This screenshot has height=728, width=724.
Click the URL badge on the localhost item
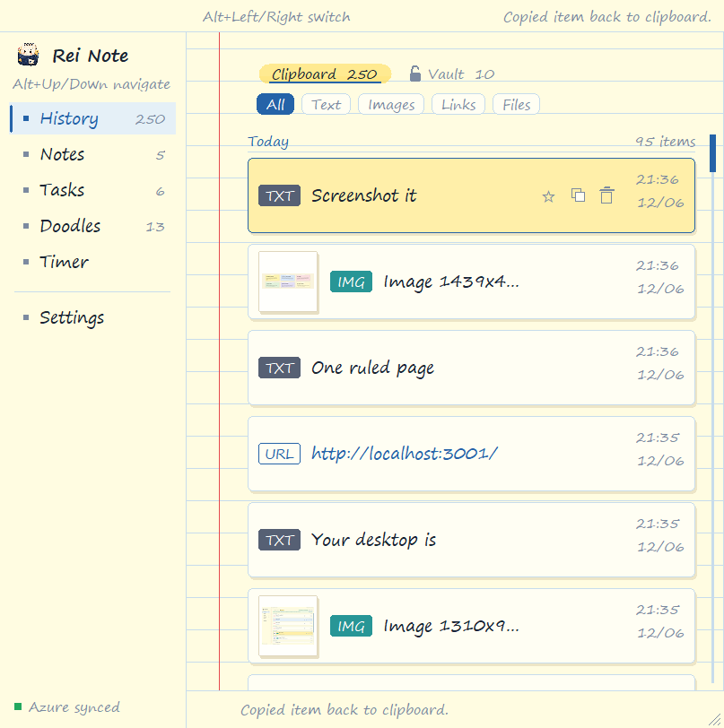click(279, 454)
